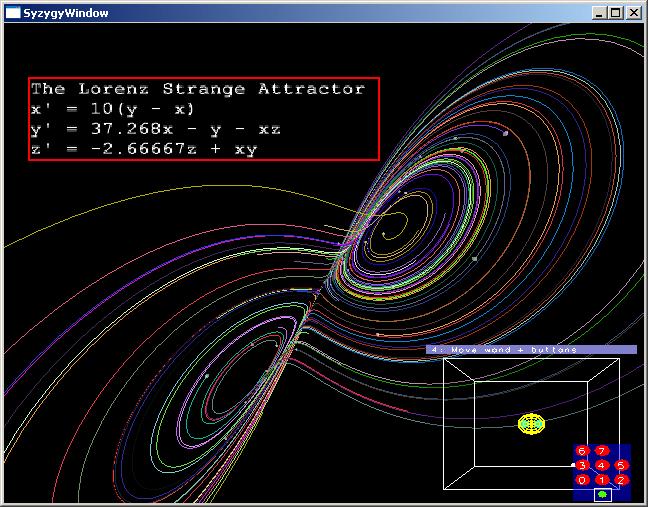
Task: Click the 'Move wand + buttons' mode bar
Action: click(x=531, y=349)
